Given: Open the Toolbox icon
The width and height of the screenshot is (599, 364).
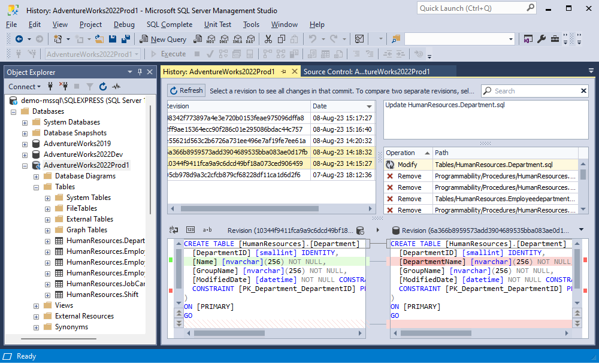Looking at the screenshot, I should coord(555,39).
